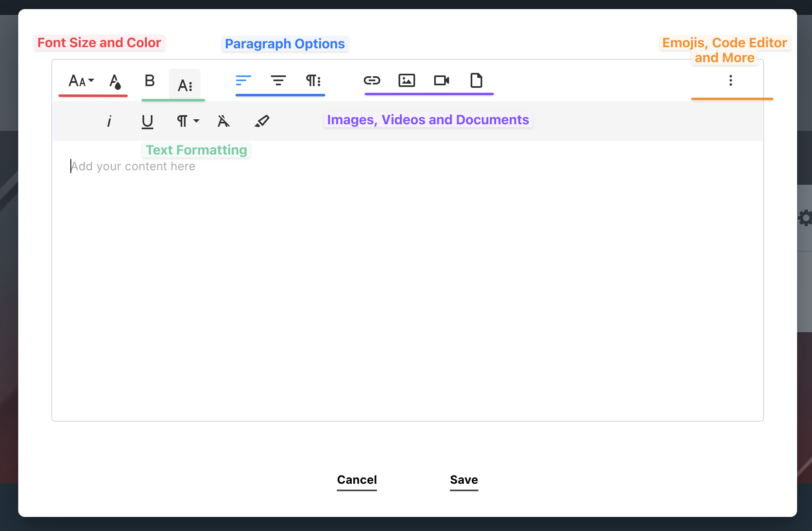Click the highlighter marker icon
The image size is (812, 531).
click(262, 121)
